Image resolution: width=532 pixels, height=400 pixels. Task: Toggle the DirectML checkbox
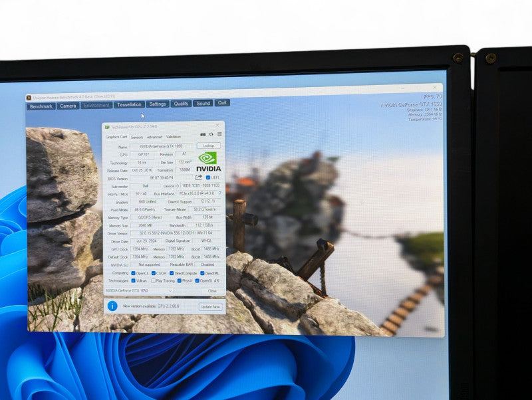pyautogui.click(x=202, y=273)
